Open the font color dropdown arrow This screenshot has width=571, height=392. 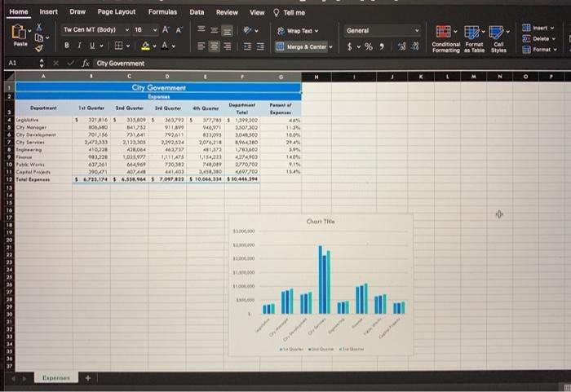[173, 46]
